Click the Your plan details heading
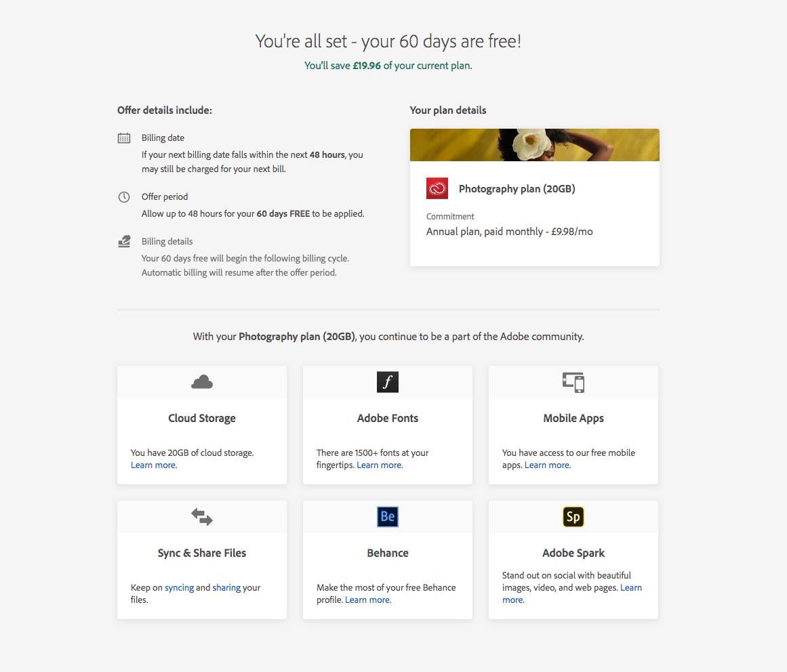The width and height of the screenshot is (787, 672). 447,110
